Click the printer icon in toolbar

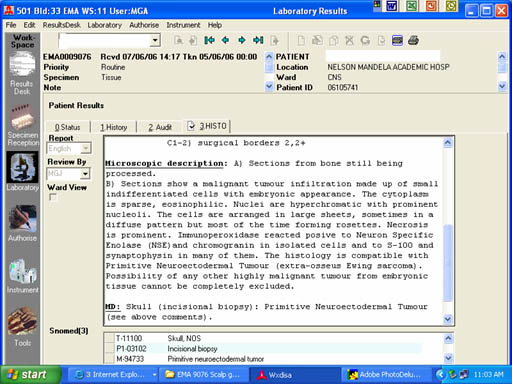413,41
